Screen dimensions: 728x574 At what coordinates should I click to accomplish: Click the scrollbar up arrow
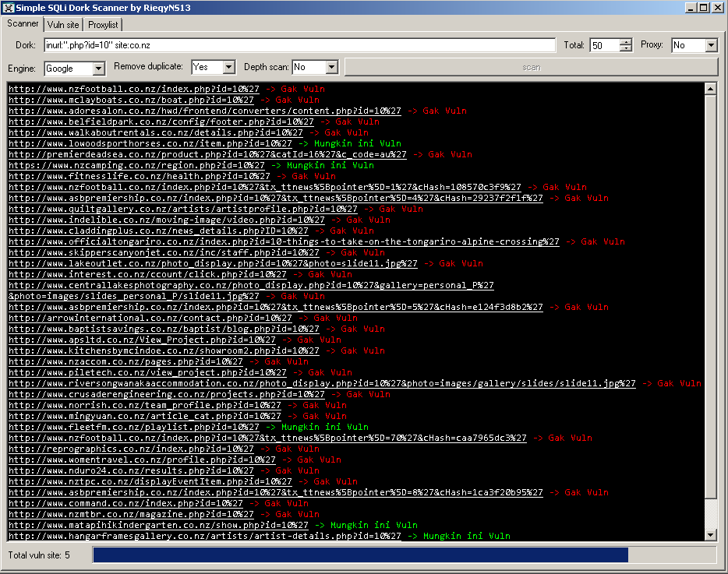pyautogui.click(x=710, y=88)
